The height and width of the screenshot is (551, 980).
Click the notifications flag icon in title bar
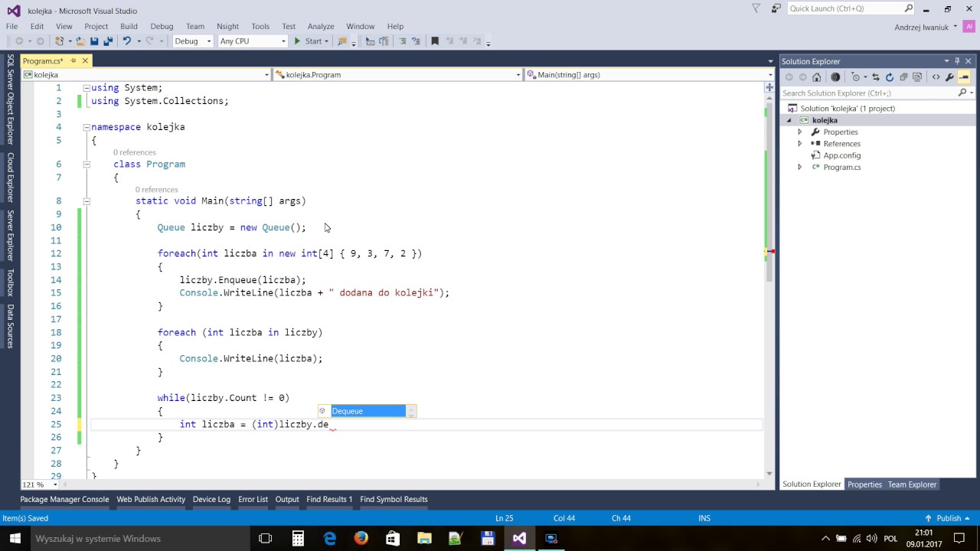[x=756, y=9]
